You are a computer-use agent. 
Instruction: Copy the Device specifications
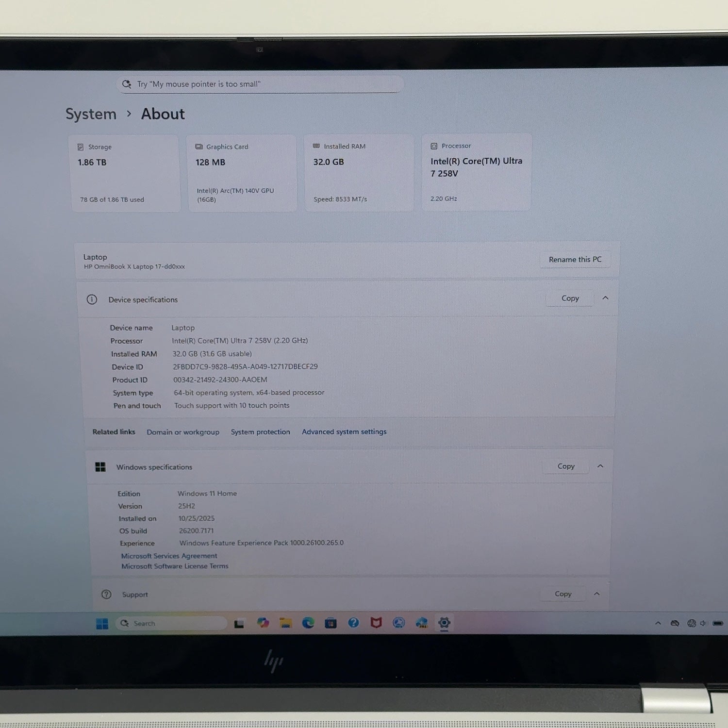(x=570, y=298)
